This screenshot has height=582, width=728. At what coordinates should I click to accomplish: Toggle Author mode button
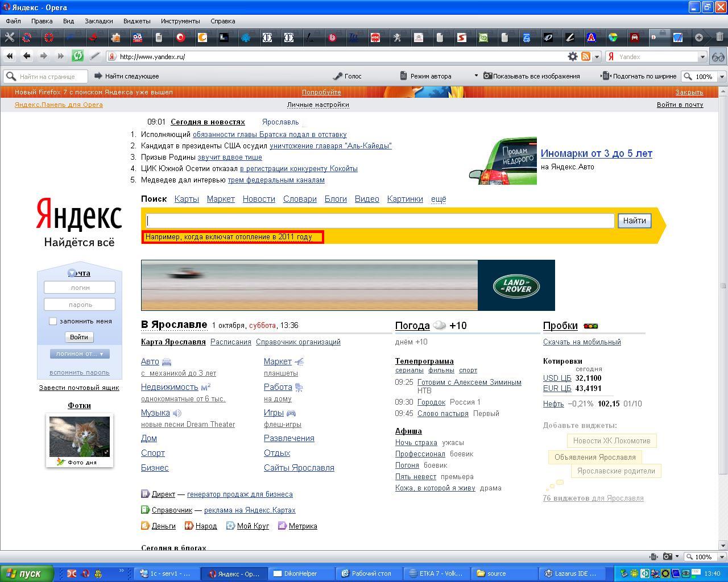[425, 76]
